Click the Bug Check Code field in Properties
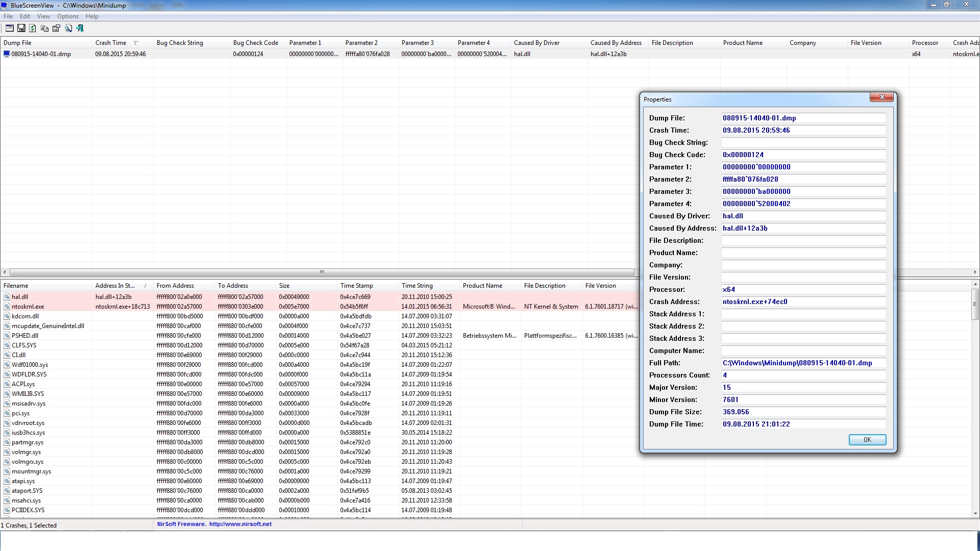Screen dimensions: 980x551 (x=803, y=155)
